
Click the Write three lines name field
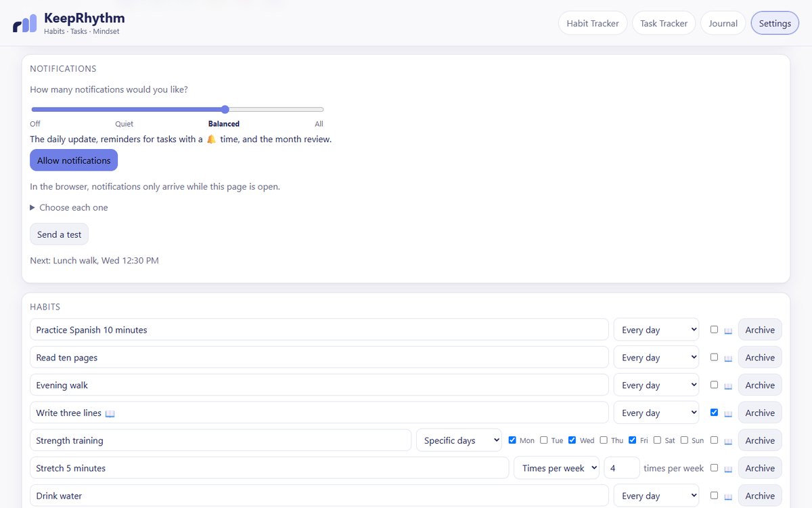[x=319, y=412]
